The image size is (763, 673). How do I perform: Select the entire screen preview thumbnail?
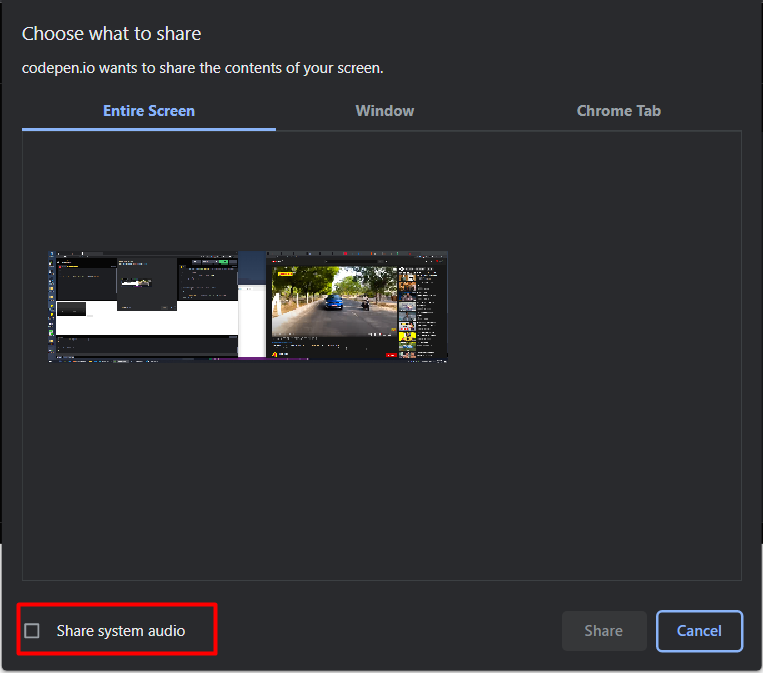(x=248, y=306)
